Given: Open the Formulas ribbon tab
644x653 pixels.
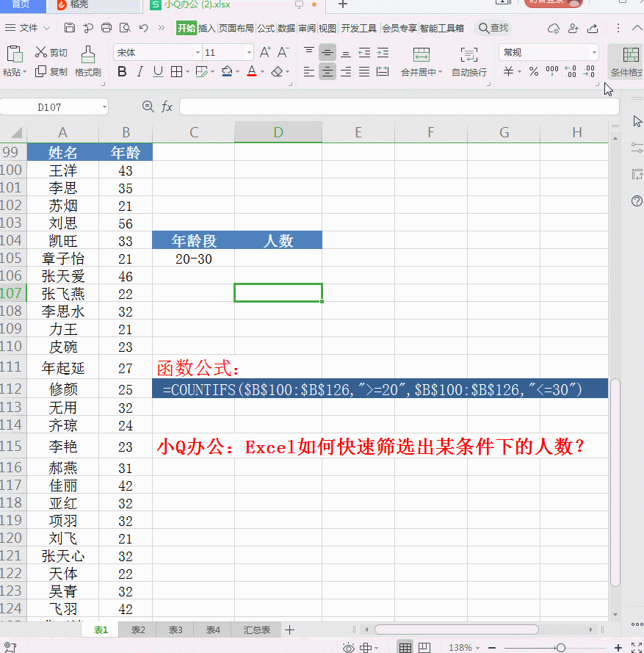Looking at the screenshot, I should point(266,28).
